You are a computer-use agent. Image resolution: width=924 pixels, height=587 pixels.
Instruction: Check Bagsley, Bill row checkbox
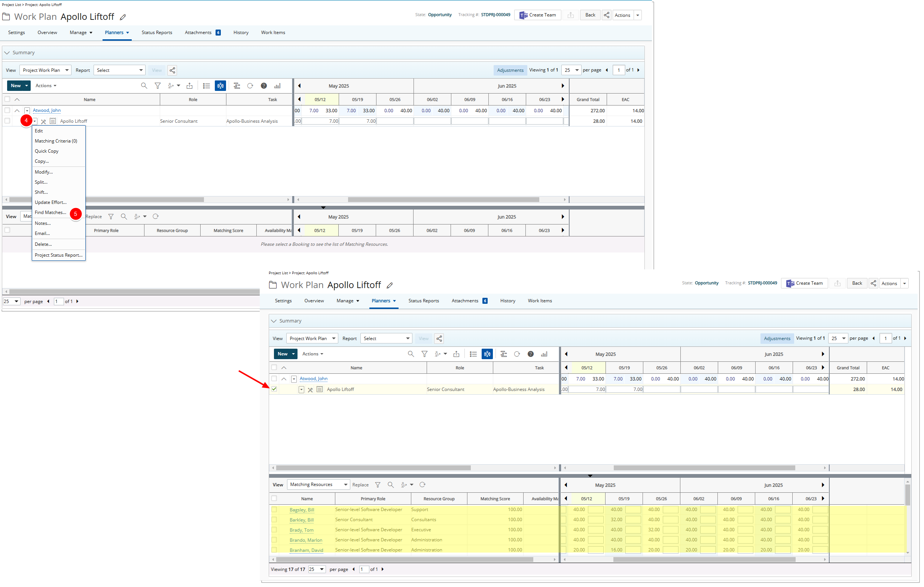coord(274,510)
